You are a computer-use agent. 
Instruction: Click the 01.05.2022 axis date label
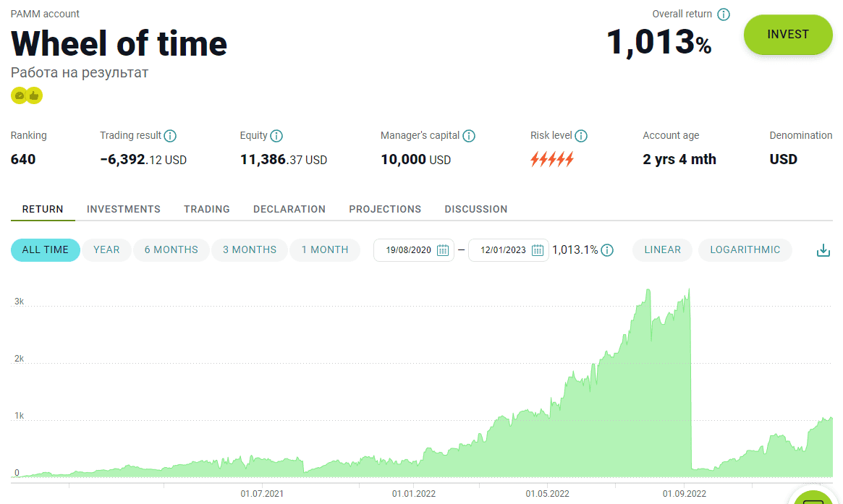point(547,493)
